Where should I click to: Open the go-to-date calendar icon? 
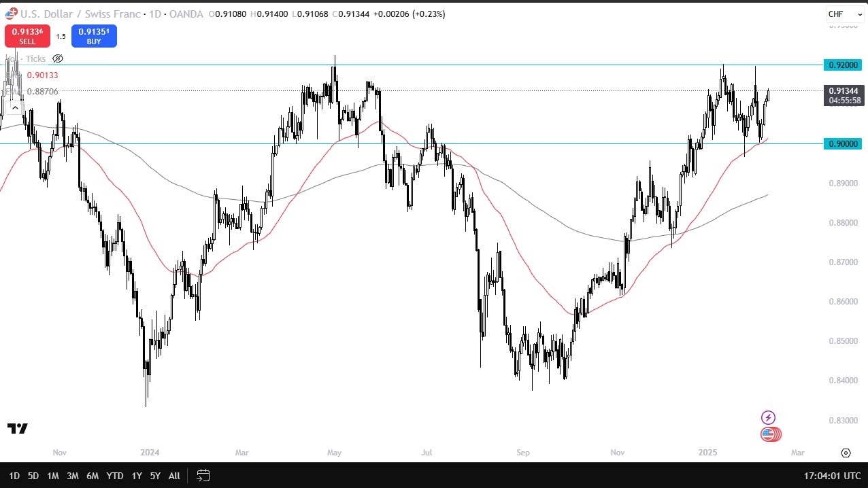tap(203, 476)
